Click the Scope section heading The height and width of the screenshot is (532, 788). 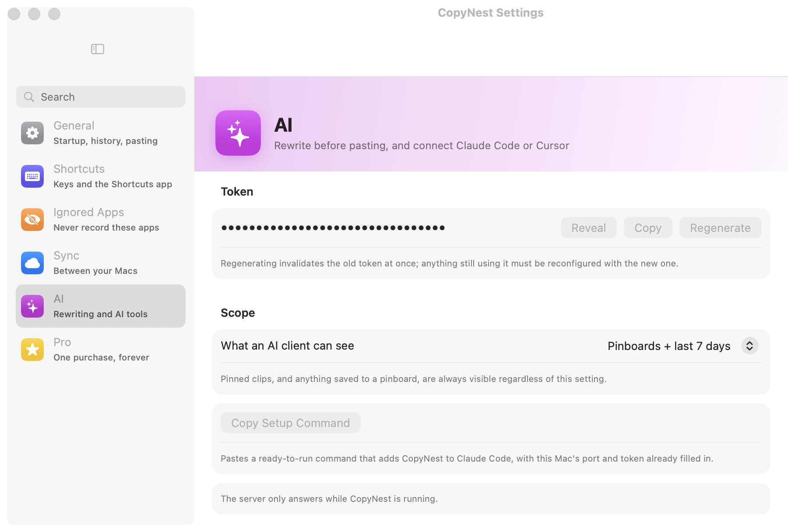(238, 313)
